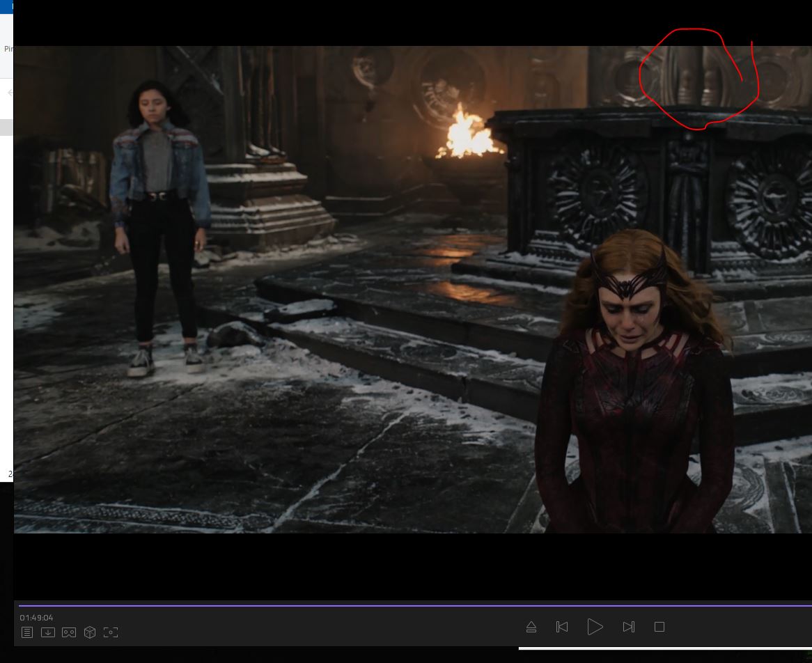The width and height of the screenshot is (812, 663).
Task: Click the burning fire in the video frame
Action: pos(467,134)
